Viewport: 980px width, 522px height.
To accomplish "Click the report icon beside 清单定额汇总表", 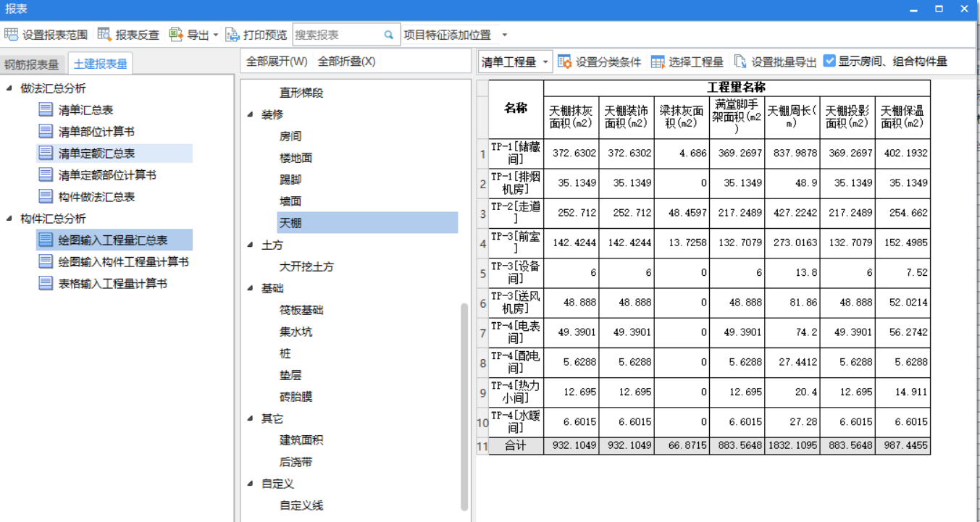I will pos(46,153).
